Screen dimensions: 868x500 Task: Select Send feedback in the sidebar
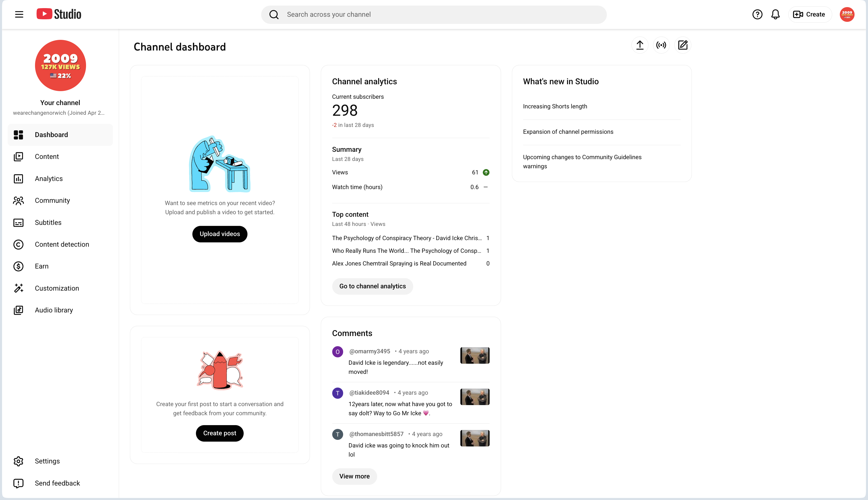[x=60, y=483]
